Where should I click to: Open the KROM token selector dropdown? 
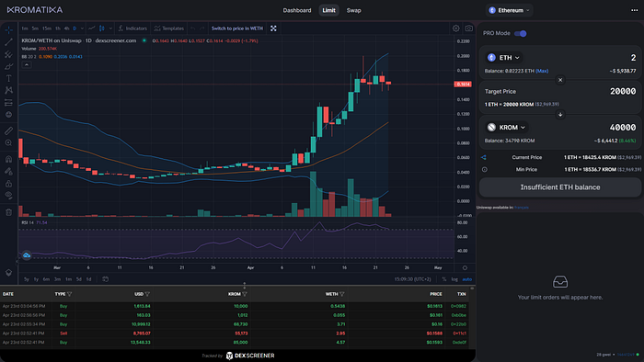[506, 128]
